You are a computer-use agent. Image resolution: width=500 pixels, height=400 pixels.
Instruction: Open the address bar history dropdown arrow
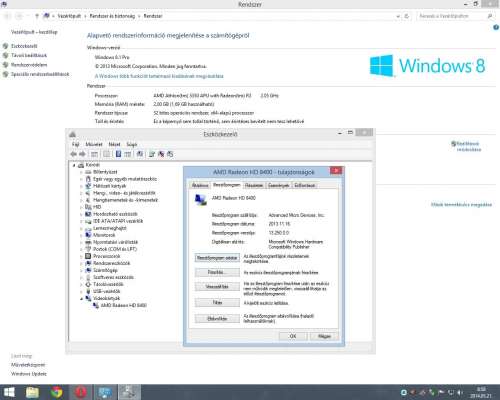398,16
